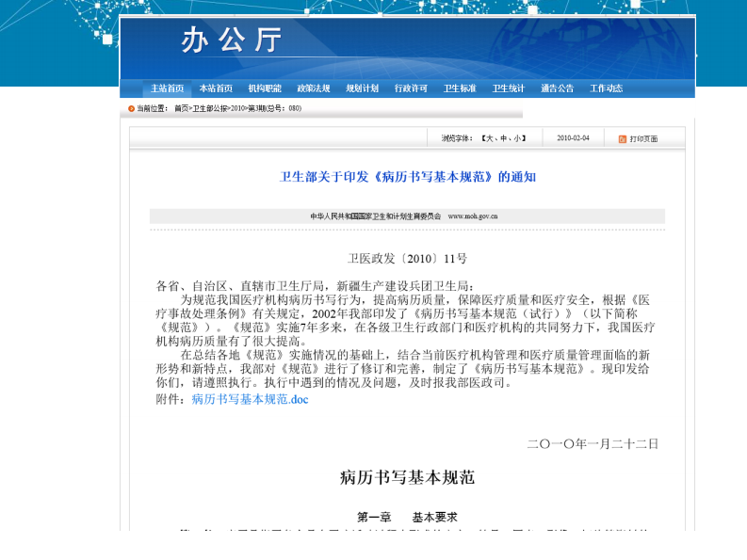Click the addressee line beginning 各省、自治区

[316, 286]
